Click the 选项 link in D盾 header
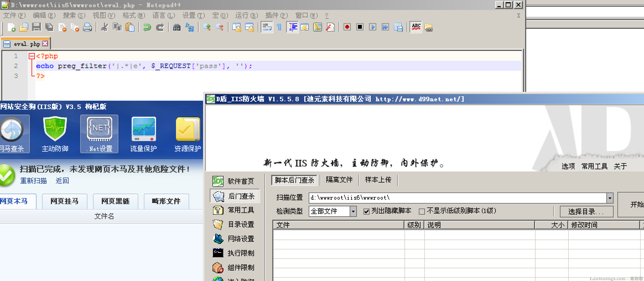 coord(568,166)
